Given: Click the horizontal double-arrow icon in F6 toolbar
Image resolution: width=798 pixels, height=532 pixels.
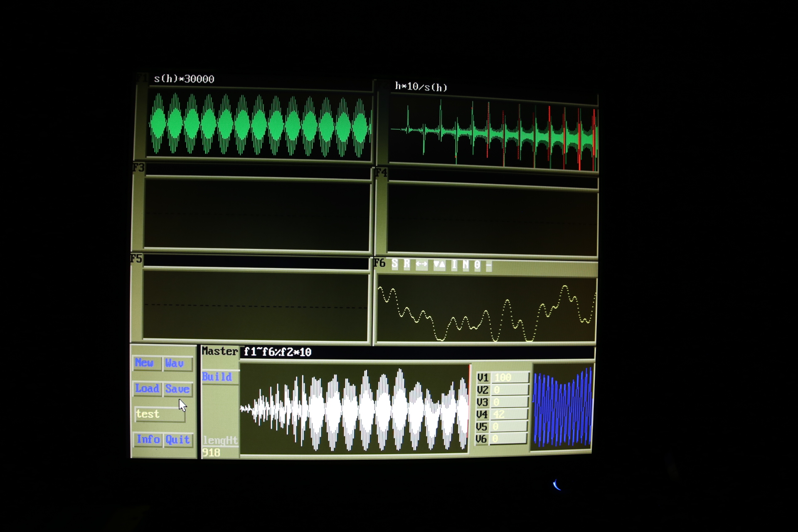Looking at the screenshot, I should pyautogui.click(x=421, y=264).
